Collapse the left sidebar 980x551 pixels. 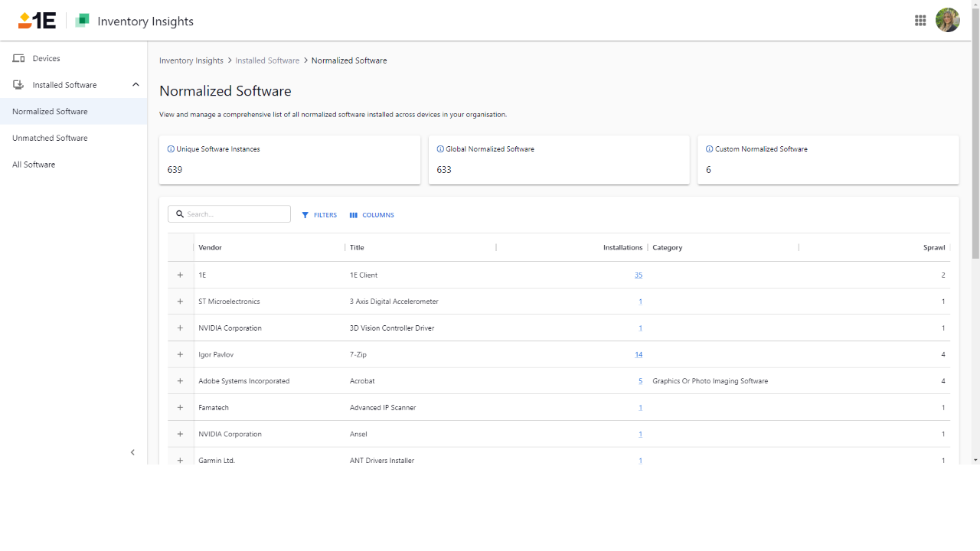click(132, 452)
